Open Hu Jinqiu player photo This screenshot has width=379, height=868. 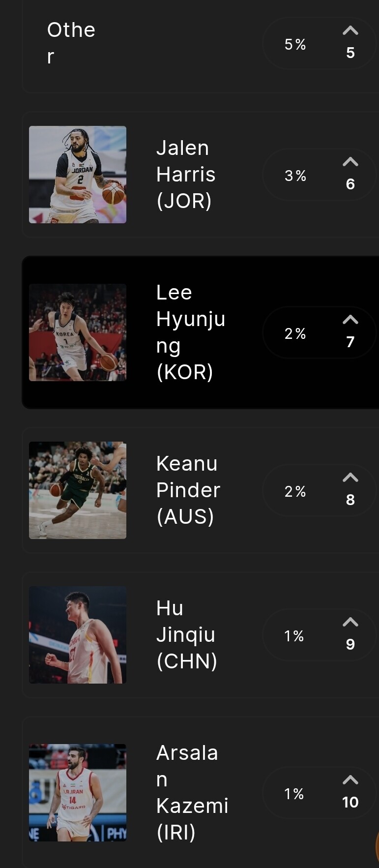pos(78,635)
